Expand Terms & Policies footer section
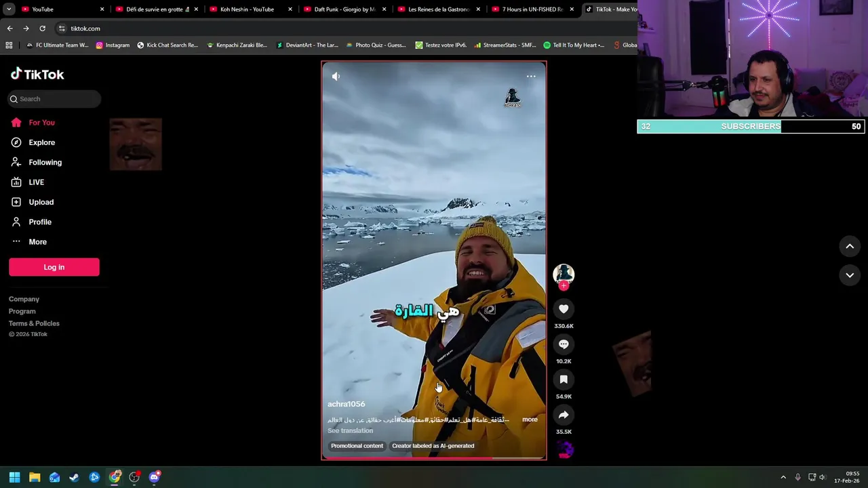This screenshot has width=868, height=488. coord(34,323)
